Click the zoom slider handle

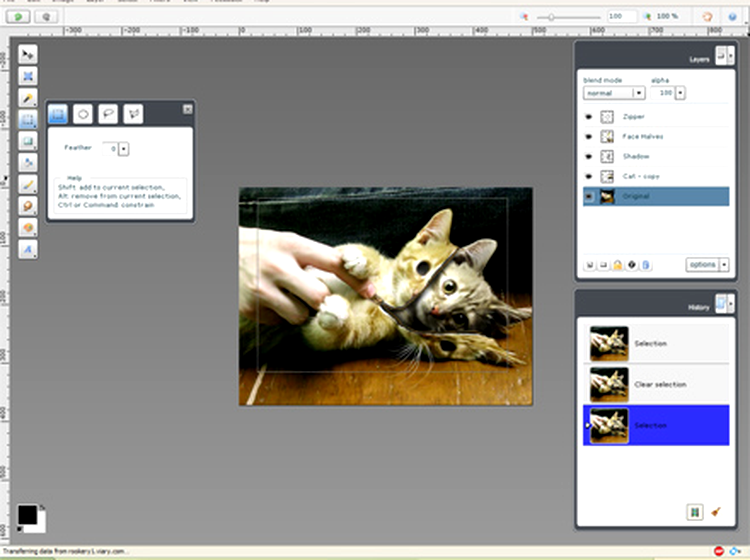pyautogui.click(x=551, y=17)
